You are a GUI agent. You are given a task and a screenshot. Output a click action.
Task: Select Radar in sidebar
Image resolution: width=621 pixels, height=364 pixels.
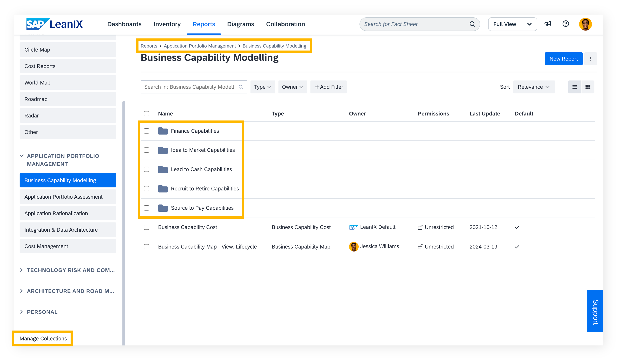coord(68,116)
